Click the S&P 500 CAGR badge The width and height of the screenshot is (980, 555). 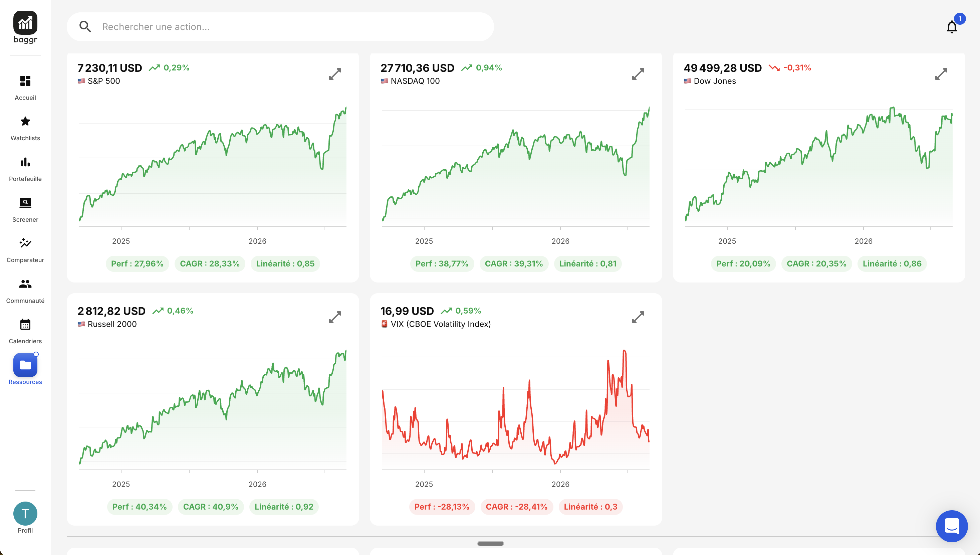pyautogui.click(x=210, y=264)
